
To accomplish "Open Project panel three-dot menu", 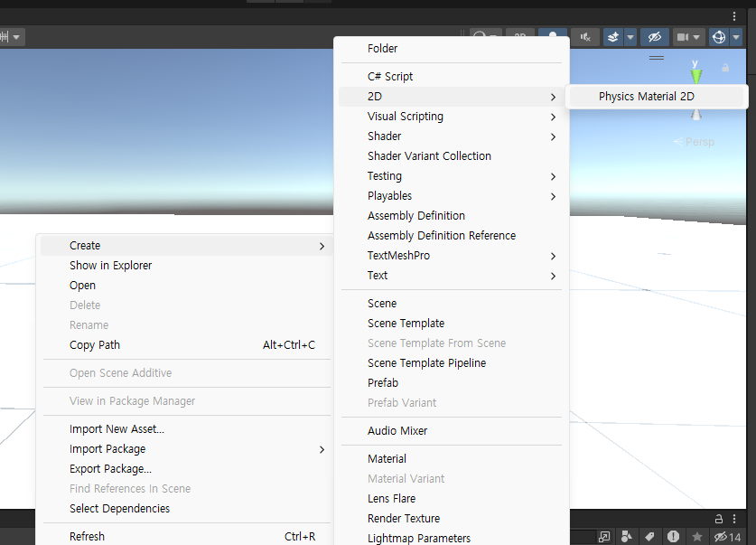I will 734,519.
